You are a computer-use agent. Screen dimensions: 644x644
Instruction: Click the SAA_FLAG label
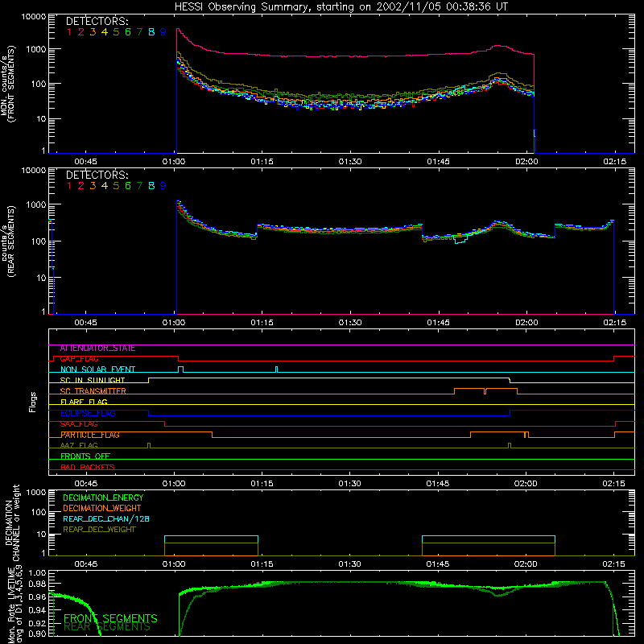click(x=79, y=424)
